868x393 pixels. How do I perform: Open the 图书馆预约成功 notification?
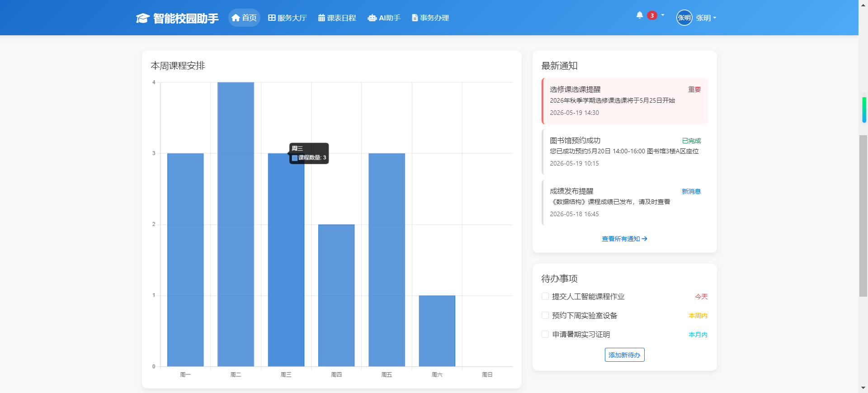[x=625, y=152]
